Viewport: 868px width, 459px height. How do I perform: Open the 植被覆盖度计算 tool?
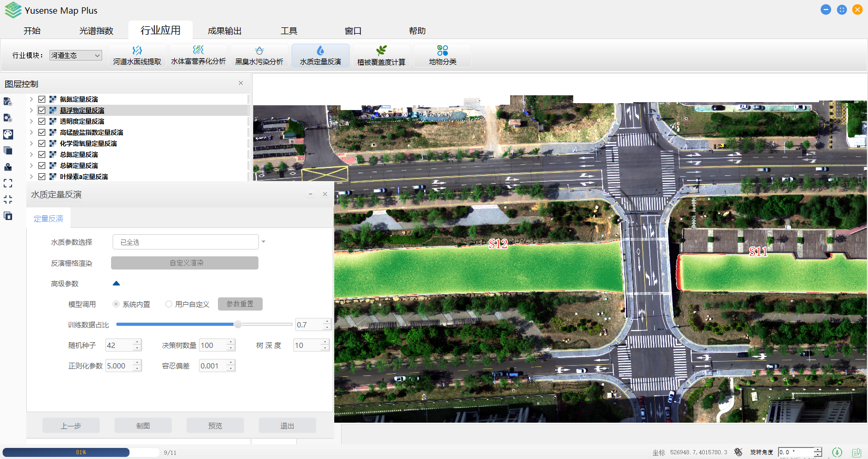[x=381, y=55]
